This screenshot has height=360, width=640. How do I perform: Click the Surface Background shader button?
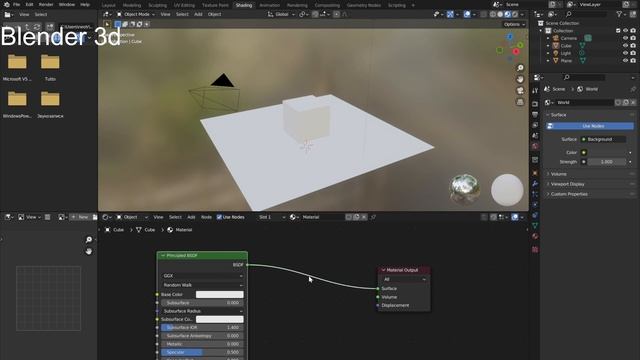(603, 139)
